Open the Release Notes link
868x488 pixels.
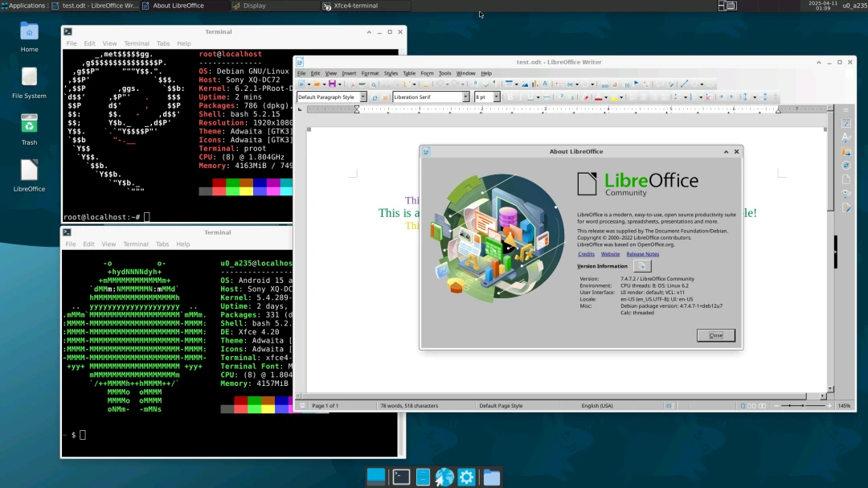642,254
